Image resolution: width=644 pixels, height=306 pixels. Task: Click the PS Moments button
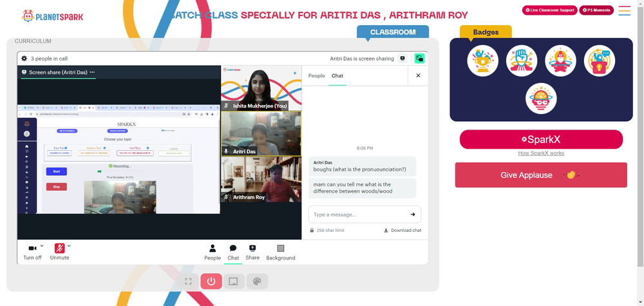pyautogui.click(x=596, y=10)
